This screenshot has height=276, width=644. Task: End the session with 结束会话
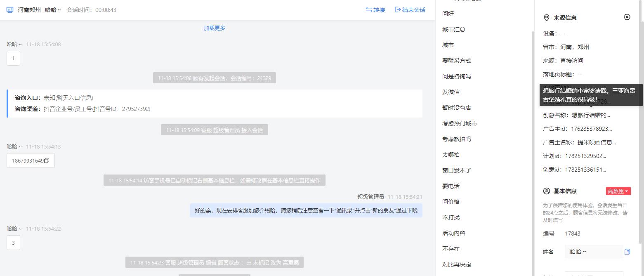tap(410, 10)
